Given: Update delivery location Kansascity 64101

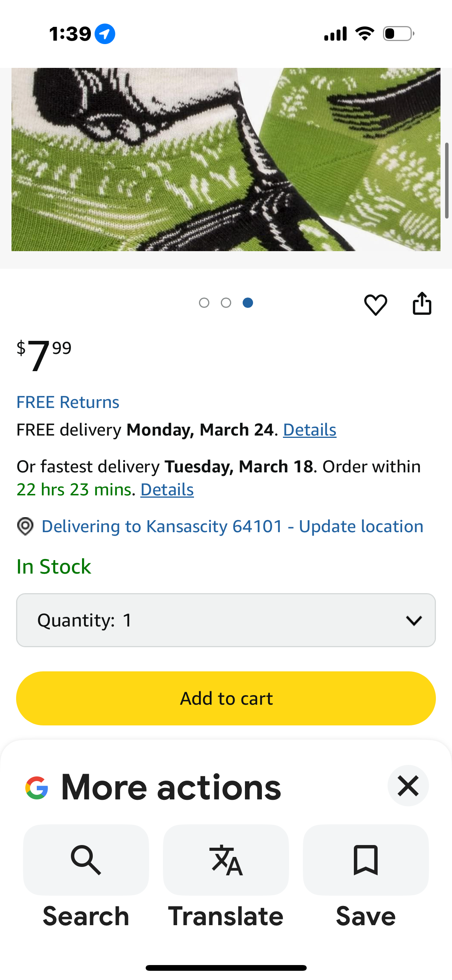Looking at the screenshot, I should tap(232, 526).
